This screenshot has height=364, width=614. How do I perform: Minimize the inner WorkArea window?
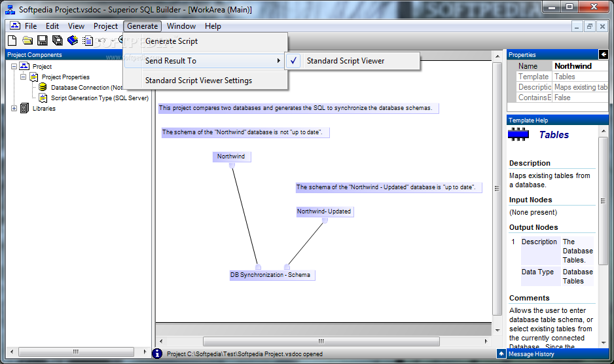[577, 27]
